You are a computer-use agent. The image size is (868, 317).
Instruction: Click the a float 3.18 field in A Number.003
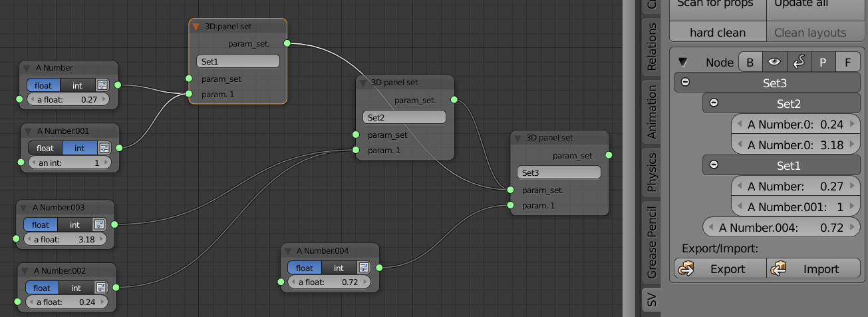[x=65, y=239]
